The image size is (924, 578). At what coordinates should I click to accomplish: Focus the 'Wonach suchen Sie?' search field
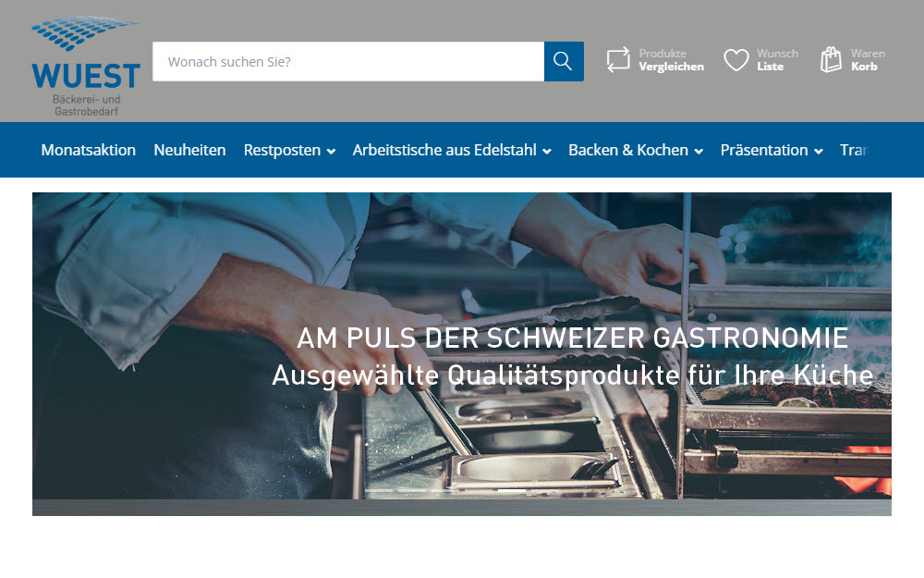click(347, 62)
